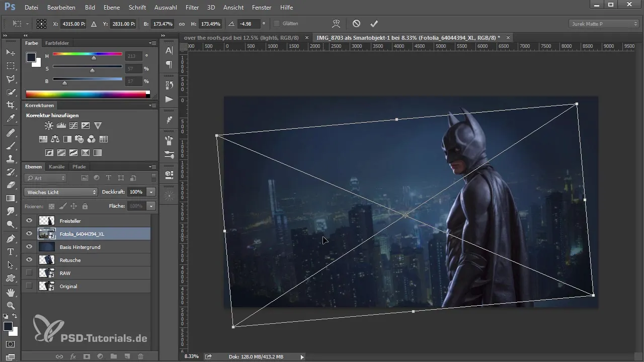Image resolution: width=644 pixels, height=362 pixels.
Task: Open the Ebenen panel flyout menu
Action: 152,167
